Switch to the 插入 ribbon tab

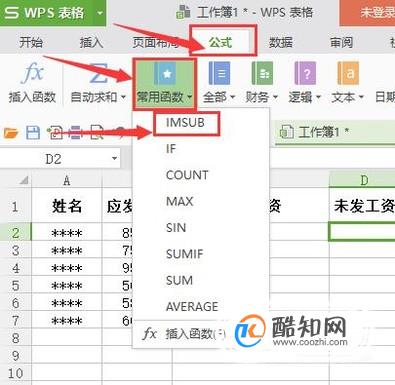[x=91, y=42]
